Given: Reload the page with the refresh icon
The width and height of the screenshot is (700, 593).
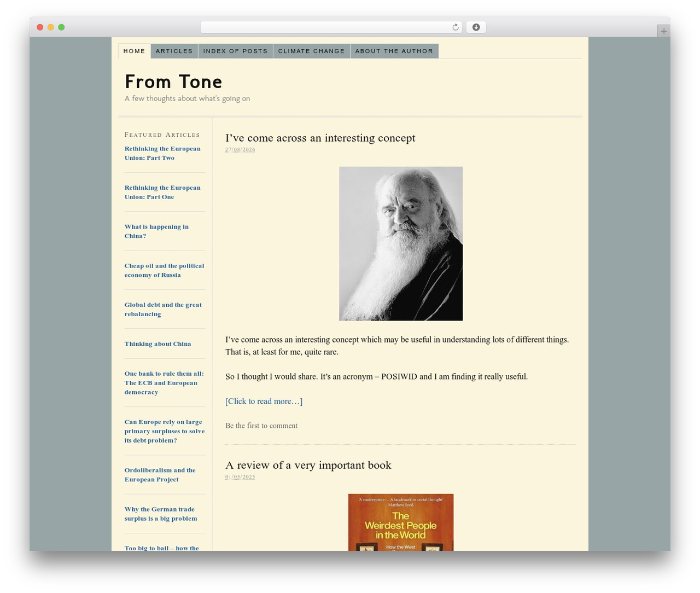Looking at the screenshot, I should pos(455,27).
